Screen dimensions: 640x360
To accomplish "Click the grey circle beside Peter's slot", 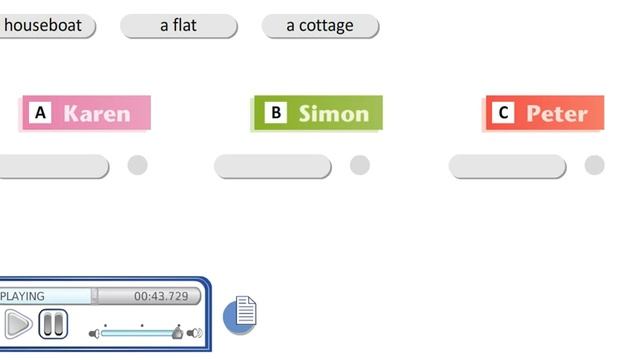I will [x=595, y=165].
